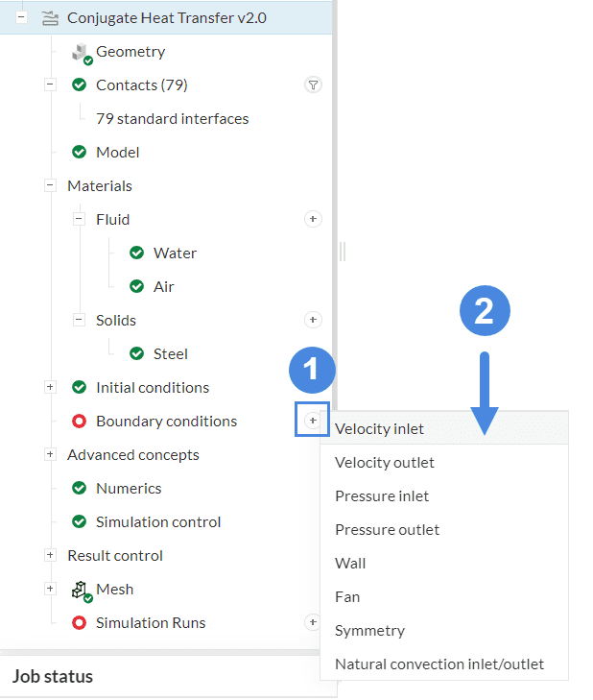The width and height of the screenshot is (593, 700).
Task: Click plus button beside Boundary conditions
Action: point(313,421)
